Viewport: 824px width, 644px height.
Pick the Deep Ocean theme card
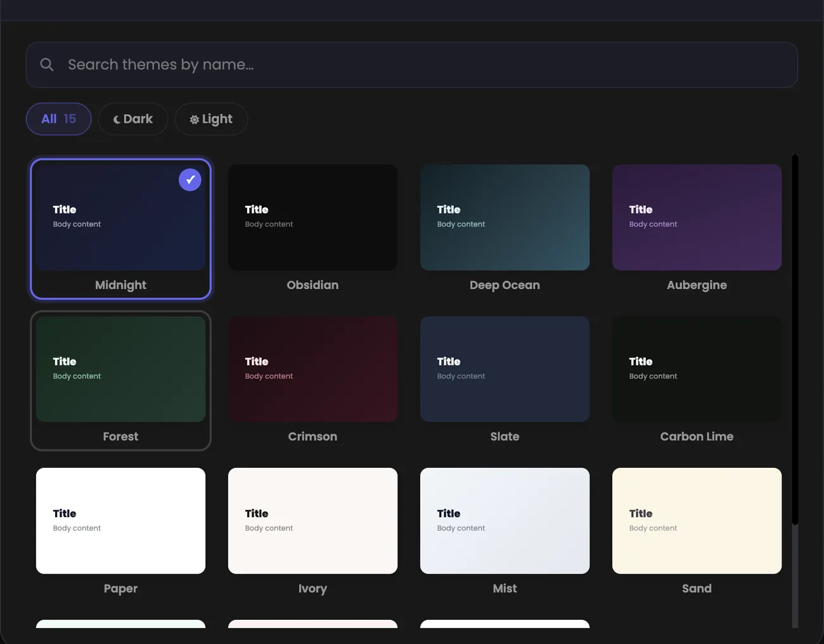[505, 229]
